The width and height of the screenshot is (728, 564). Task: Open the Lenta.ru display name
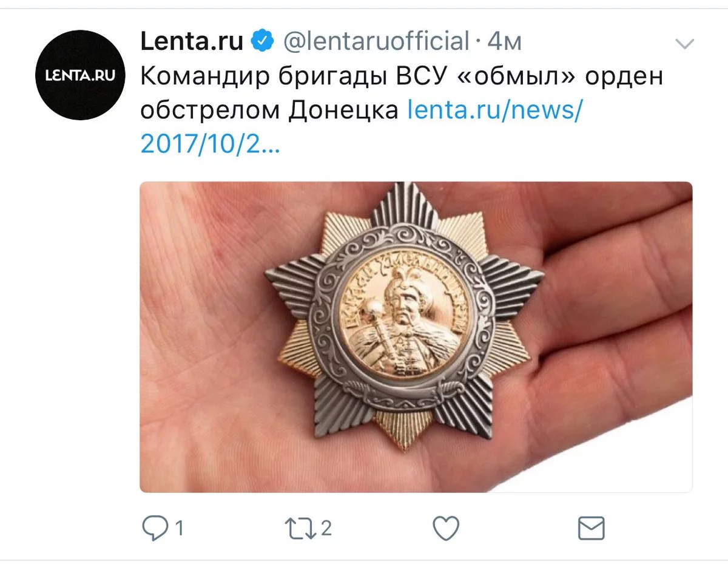click(192, 41)
